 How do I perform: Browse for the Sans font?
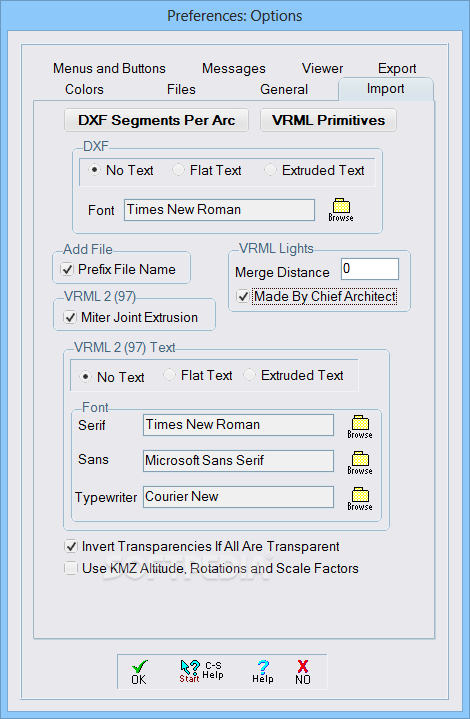[x=360, y=463]
